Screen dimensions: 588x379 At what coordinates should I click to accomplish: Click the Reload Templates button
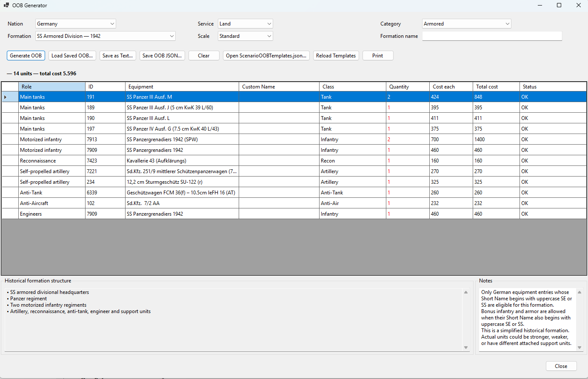336,56
